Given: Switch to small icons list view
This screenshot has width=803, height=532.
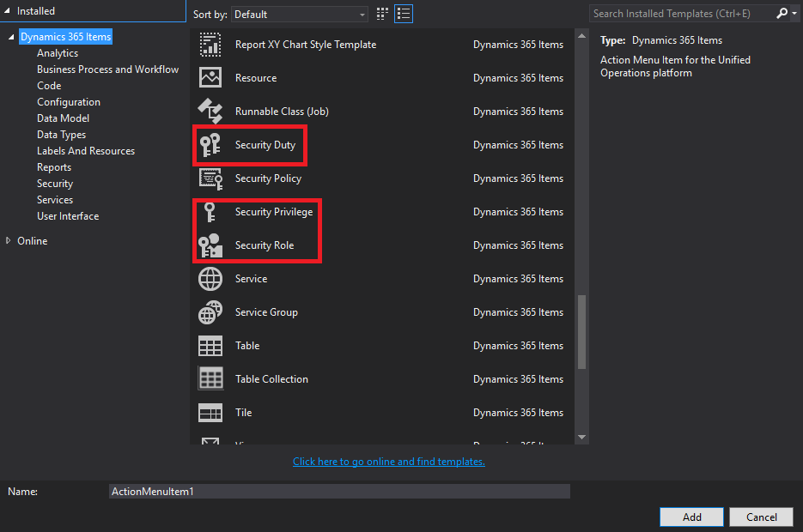Looking at the screenshot, I should click(404, 14).
